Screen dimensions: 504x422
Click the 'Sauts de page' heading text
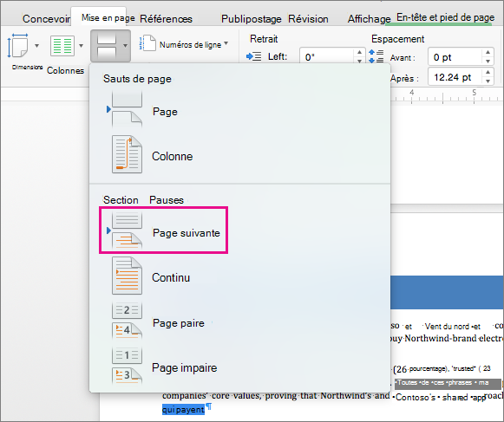(137, 79)
